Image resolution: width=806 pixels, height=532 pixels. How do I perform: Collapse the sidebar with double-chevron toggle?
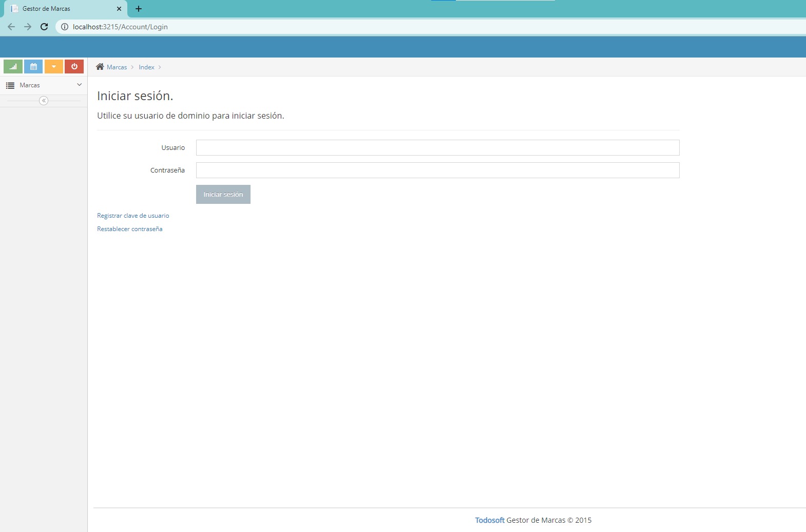pos(44,101)
